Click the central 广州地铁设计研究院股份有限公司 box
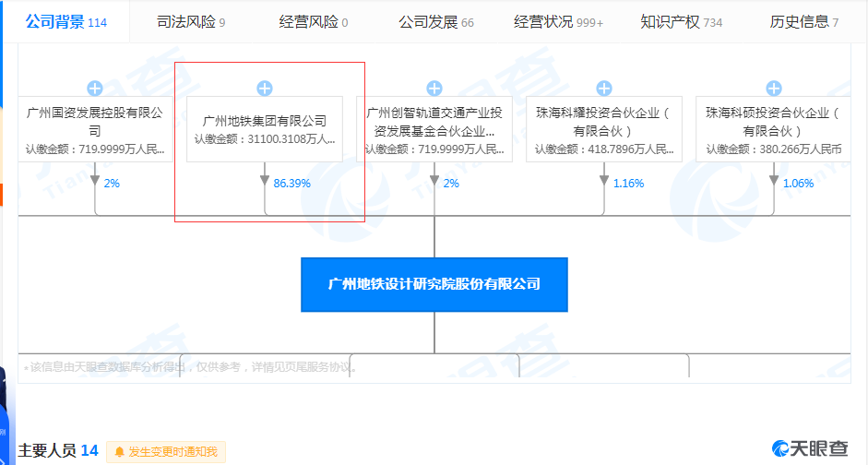 434,284
